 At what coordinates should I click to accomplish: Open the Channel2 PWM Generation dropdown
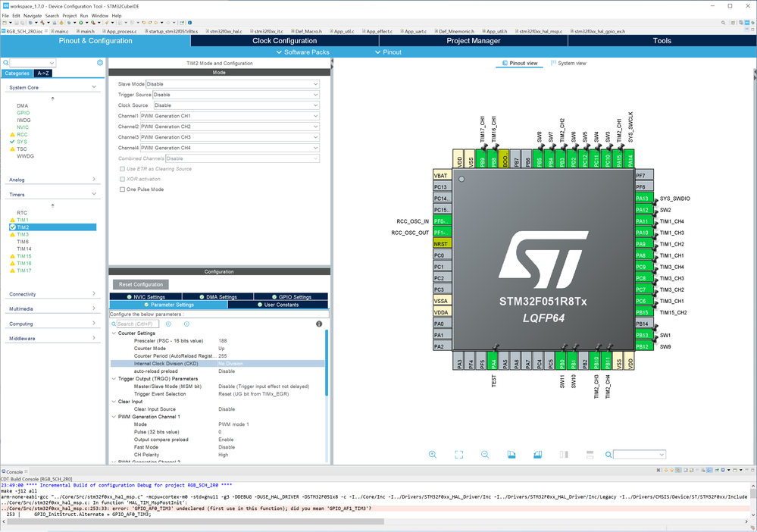point(230,127)
